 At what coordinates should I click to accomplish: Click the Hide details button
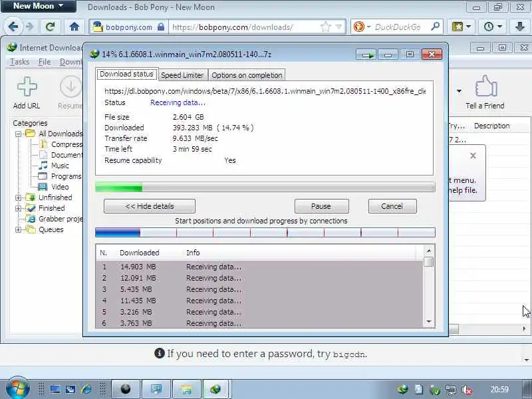point(150,206)
